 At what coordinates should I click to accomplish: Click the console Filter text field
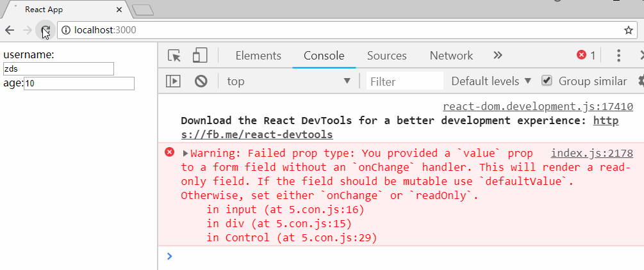pos(405,81)
